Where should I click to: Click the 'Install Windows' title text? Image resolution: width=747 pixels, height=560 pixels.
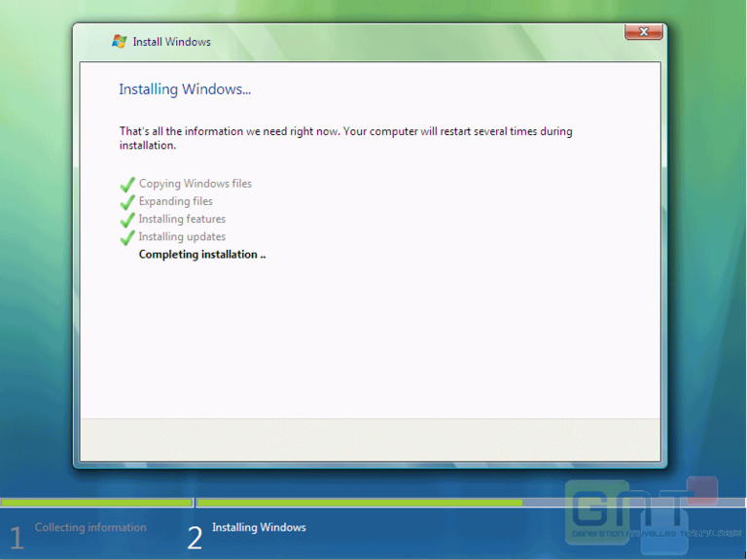point(171,42)
